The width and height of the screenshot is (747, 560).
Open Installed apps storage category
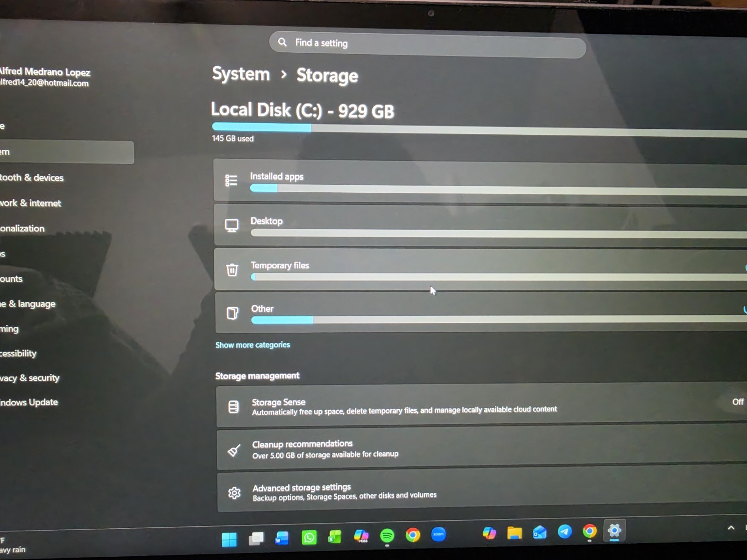pos(480,182)
